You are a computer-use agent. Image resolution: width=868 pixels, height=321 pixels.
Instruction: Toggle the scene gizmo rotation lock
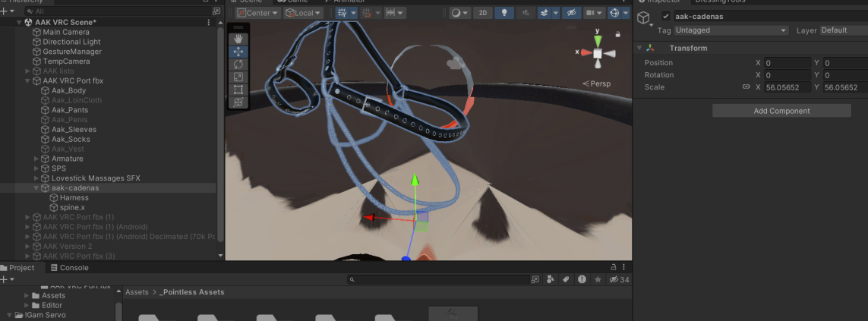[x=618, y=34]
